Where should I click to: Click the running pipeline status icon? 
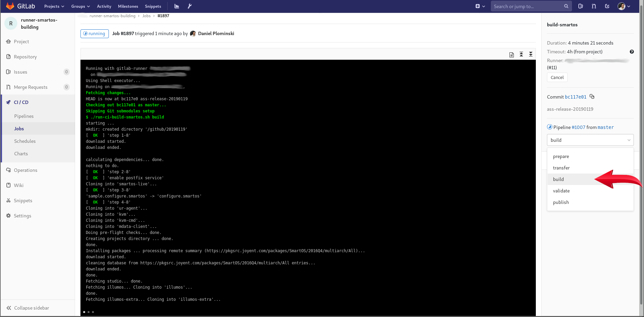click(x=550, y=127)
